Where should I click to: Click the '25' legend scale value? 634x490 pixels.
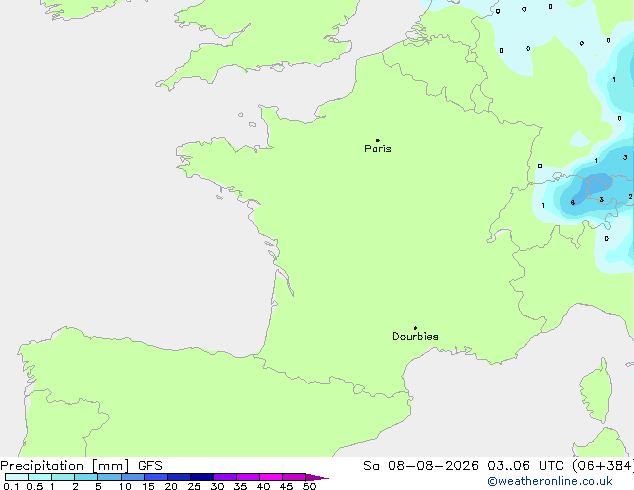(194, 486)
